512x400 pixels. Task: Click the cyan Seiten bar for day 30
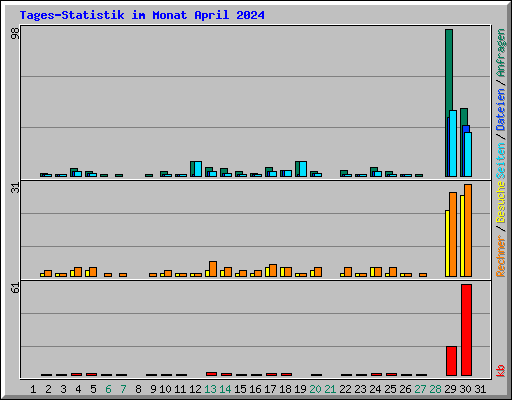pyautogui.click(x=468, y=154)
